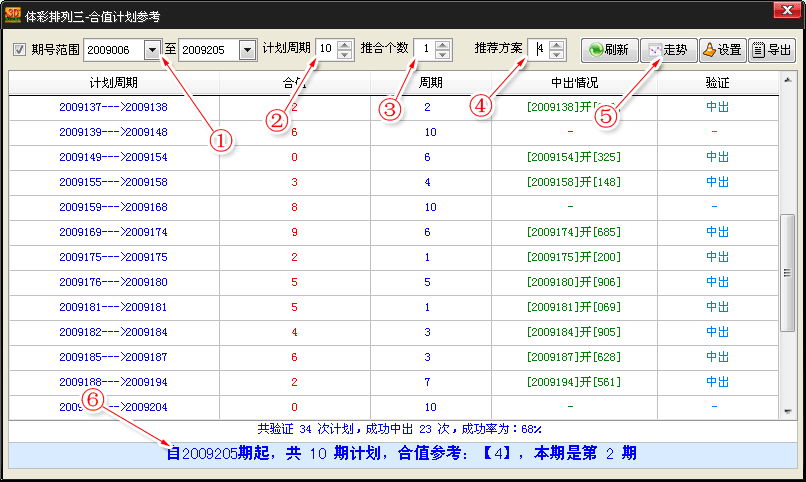Decrease 推荐方案 with down arrow

coord(557,55)
